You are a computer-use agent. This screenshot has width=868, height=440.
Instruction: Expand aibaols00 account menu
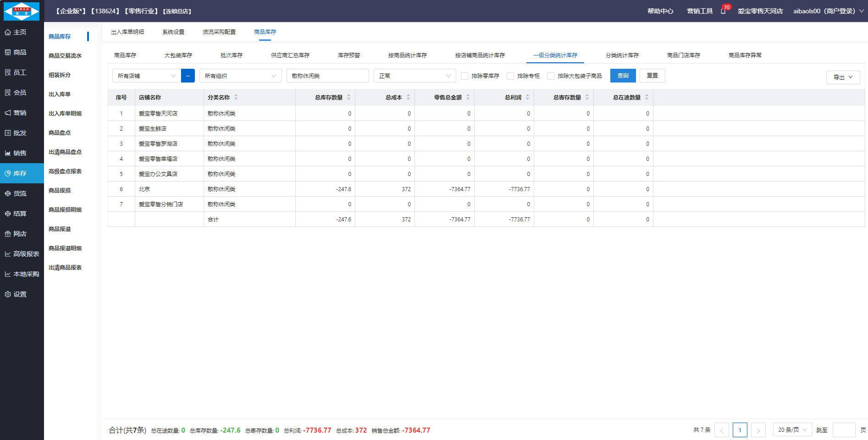coord(828,11)
